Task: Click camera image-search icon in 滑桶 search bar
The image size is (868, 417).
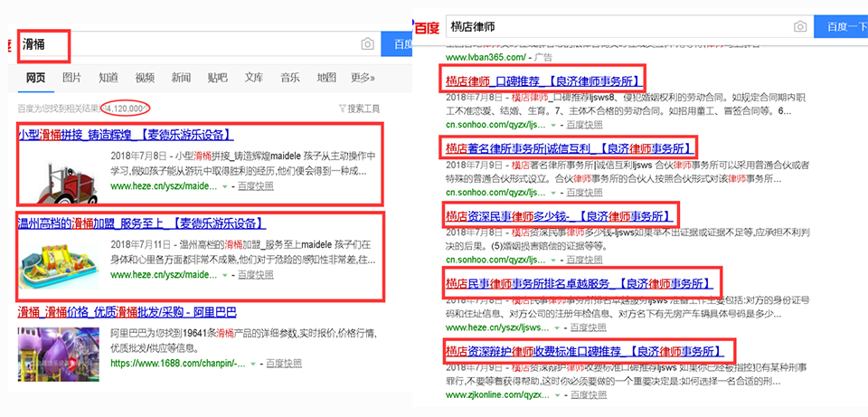Action: 368,44
